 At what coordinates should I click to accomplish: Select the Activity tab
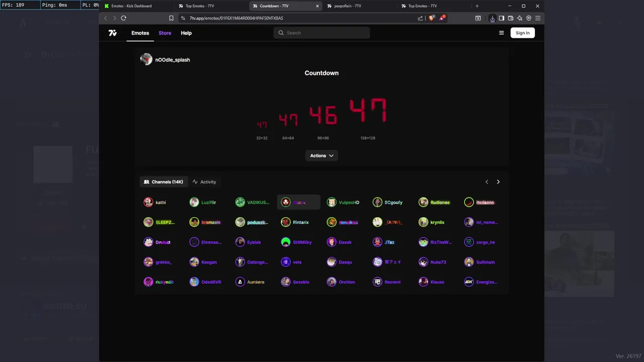pos(204,182)
